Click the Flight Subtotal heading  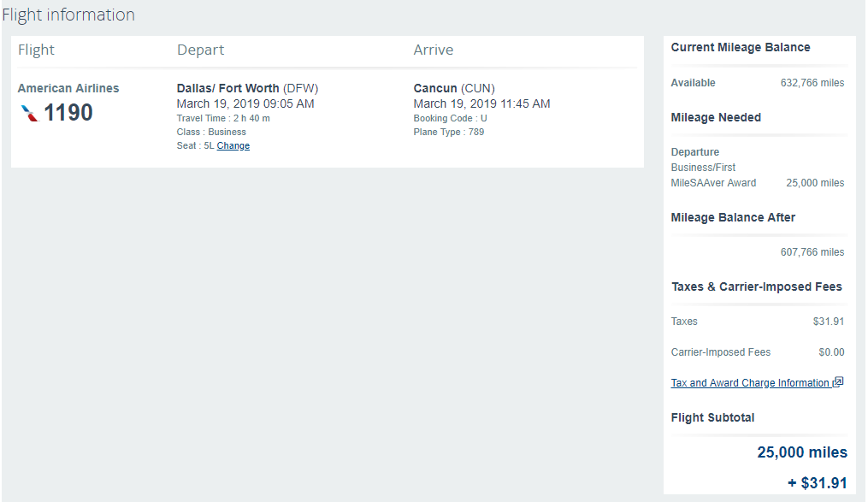(x=712, y=418)
